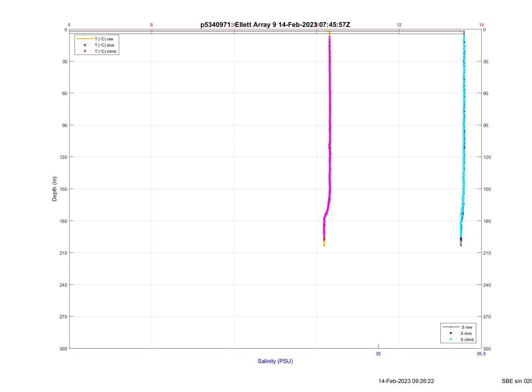532x392 pixels.
Task: Click the 300 tick on left depth axis
Action: pos(63,349)
